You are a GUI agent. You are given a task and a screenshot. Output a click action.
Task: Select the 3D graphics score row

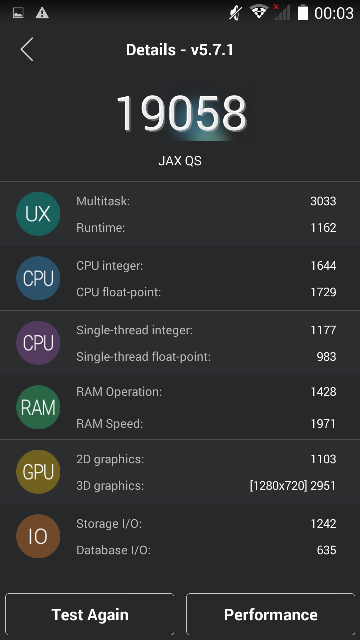206,486
